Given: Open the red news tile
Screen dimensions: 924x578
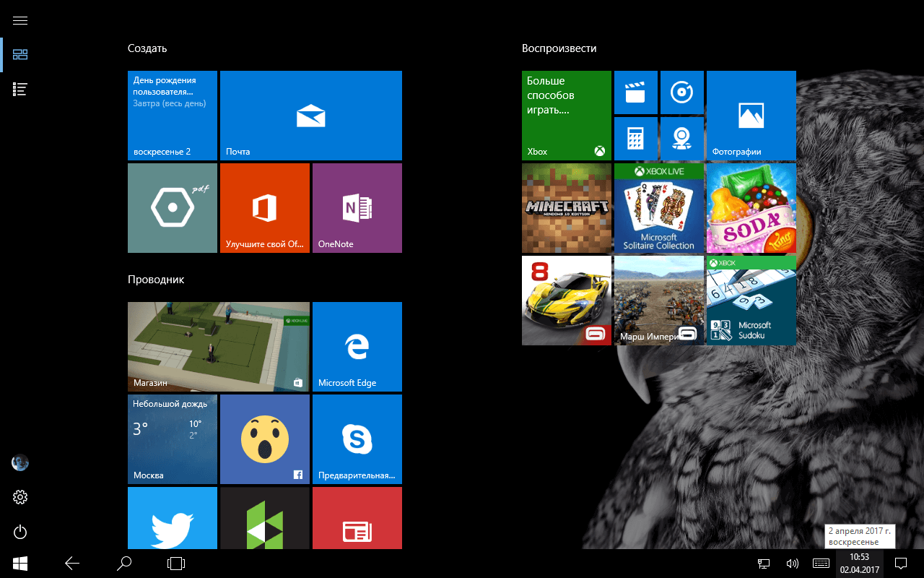Looking at the screenshot, I should click(357, 518).
